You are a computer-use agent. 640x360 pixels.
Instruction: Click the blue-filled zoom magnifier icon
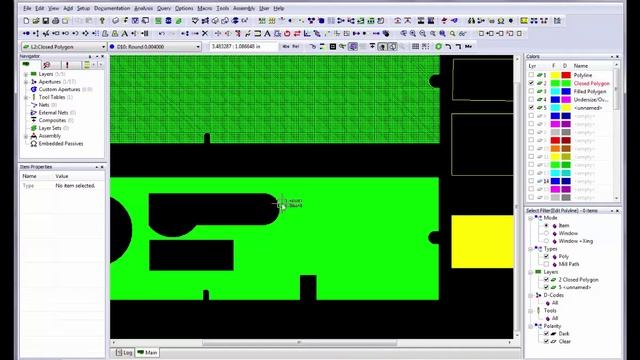coord(442,33)
